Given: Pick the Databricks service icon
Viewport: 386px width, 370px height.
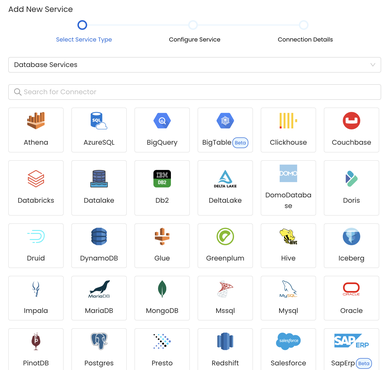Looking at the screenshot, I should [36, 179].
